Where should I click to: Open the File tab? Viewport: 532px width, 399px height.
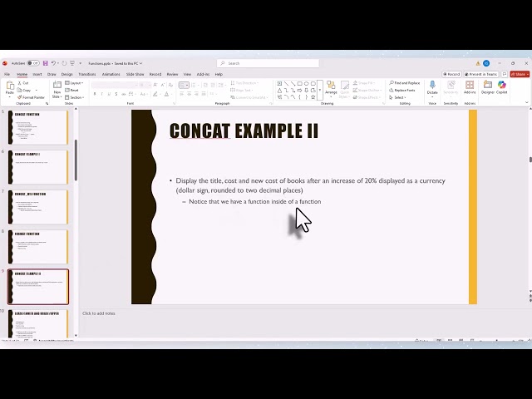(7, 74)
